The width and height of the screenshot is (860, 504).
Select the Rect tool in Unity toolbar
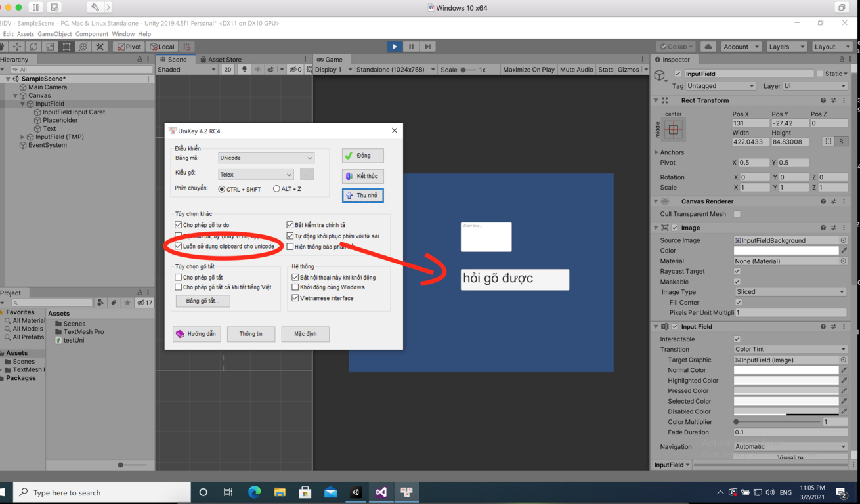(66, 47)
